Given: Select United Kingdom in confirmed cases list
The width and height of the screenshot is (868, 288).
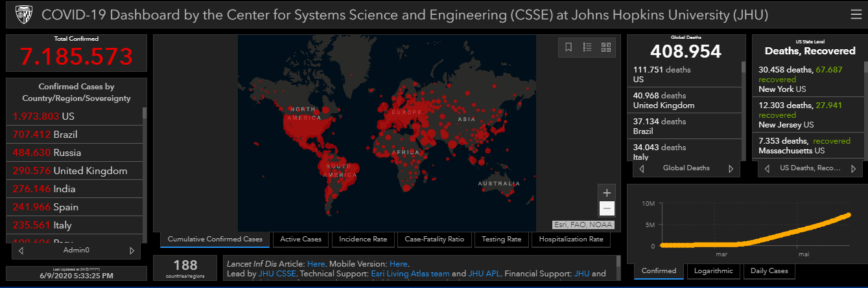Looking at the screenshot, I should [75, 171].
